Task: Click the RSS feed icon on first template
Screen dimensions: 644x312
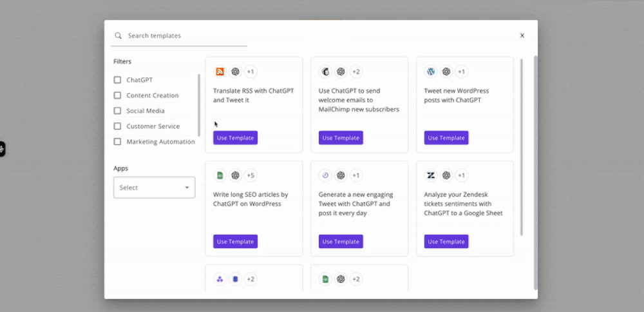Action: (x=220, y=72)
